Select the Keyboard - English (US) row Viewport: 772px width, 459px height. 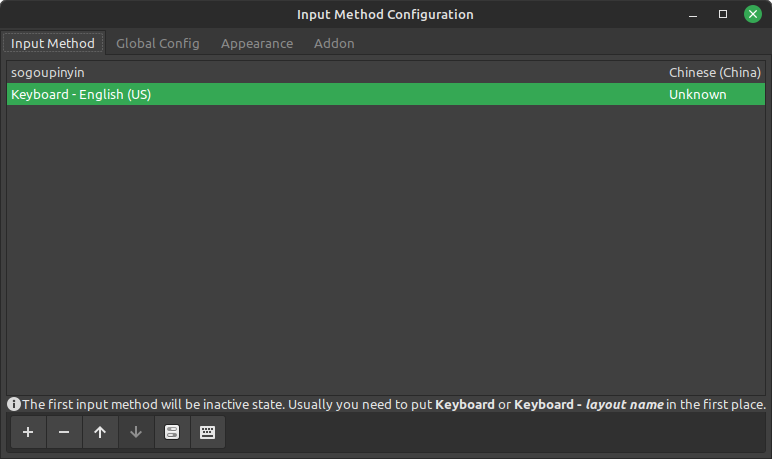click(x=386, y=94)
